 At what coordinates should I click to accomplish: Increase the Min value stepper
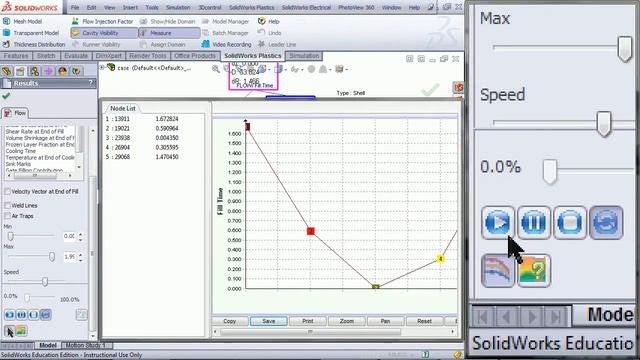80,234
